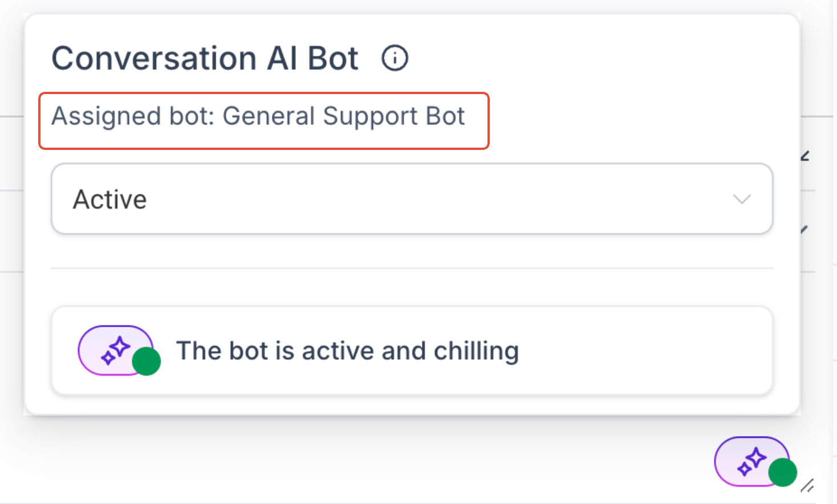Click the upper partially hidden edit pencil icon
The height and width of the screenshot is (504, 837).
(x=805, y=156)
